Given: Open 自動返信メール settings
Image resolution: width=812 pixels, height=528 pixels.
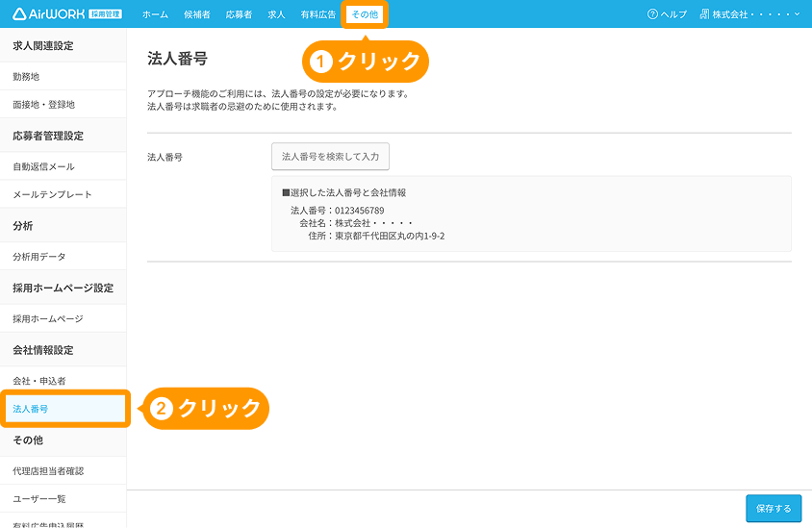Looking at the screenshot, I should click(63, 166).
